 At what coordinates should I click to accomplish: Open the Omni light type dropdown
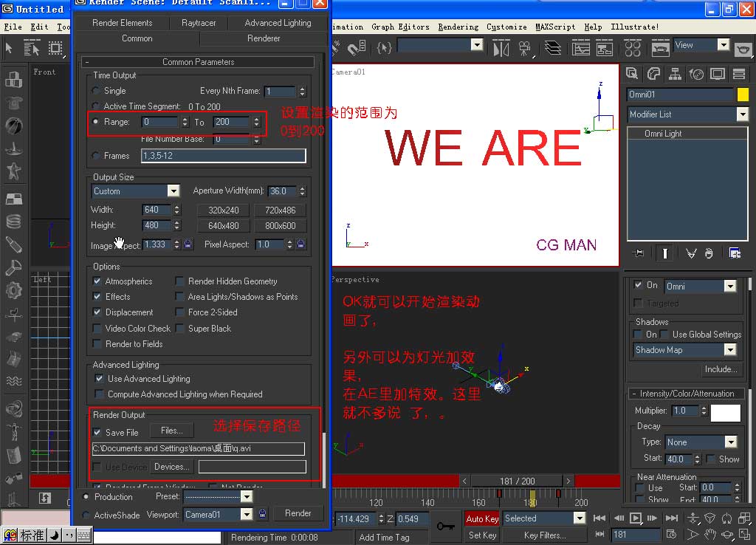point(730,286)
